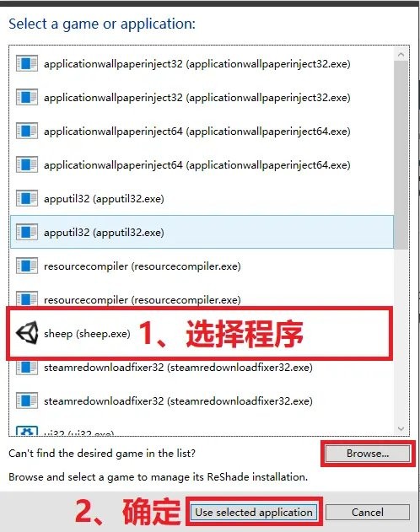Click the icon of the first applicationwallpaperinject32 entry
420x532 pixels.
27,63
